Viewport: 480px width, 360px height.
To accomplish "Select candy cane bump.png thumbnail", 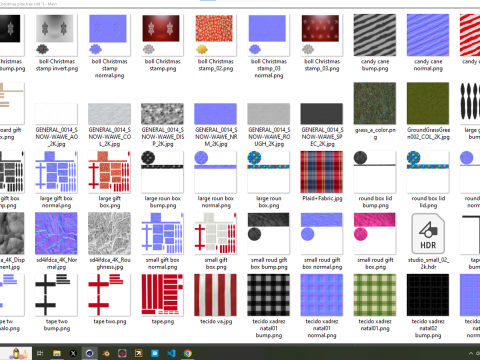I will tap(375, 35).
